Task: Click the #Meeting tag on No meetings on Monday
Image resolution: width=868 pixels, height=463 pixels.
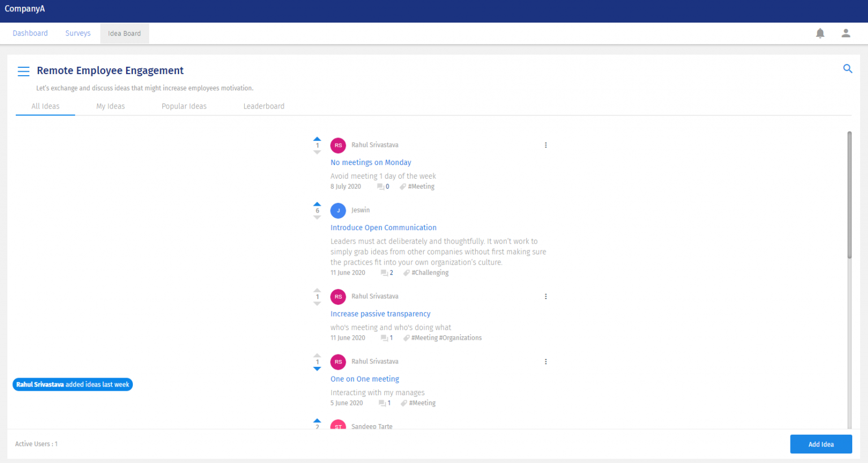Action: point(420,186)
